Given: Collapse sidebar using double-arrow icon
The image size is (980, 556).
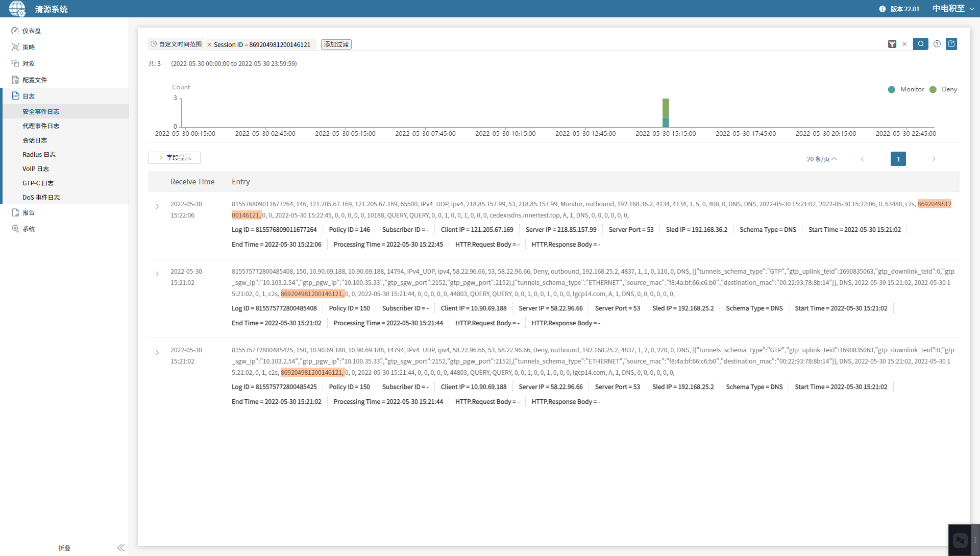Looking at the screenshot, I should click(121, 547).
